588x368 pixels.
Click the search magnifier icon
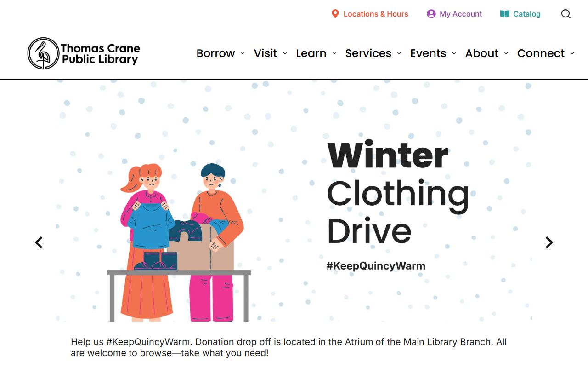pyautogui.click(x=566, y=14)
